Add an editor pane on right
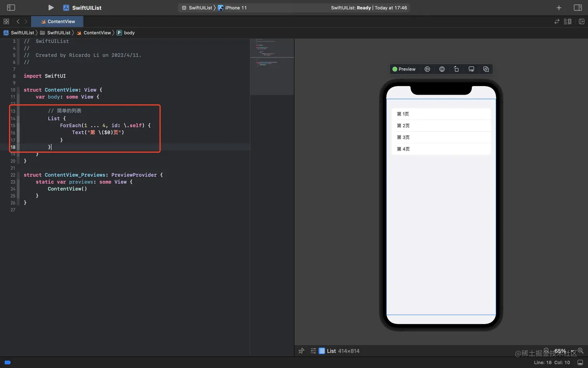Viewport: 588px width, 368px height. tap(582, 21)
